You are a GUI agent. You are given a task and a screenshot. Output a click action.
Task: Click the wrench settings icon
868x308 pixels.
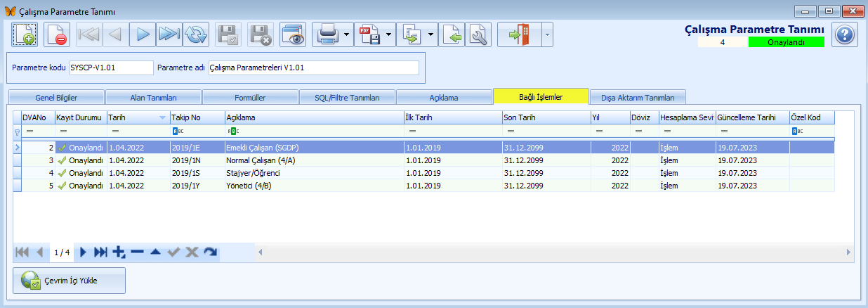coord(478,34)
